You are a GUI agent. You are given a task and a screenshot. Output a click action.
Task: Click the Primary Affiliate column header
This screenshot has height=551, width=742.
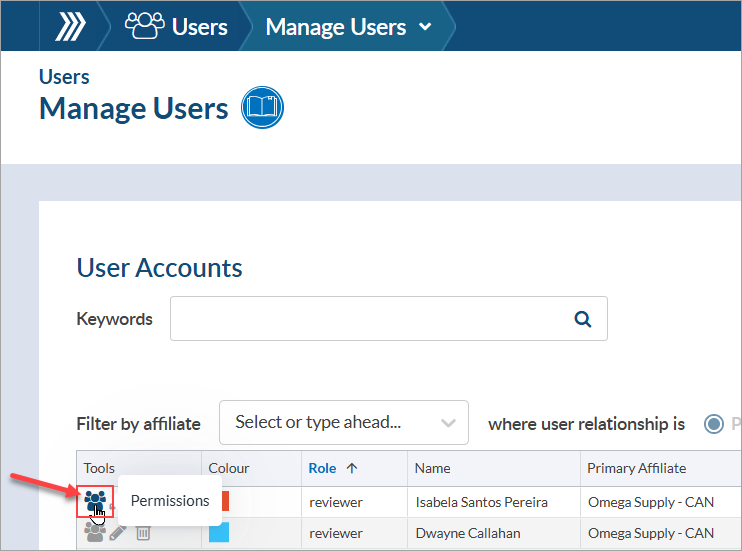coord(636,468)
